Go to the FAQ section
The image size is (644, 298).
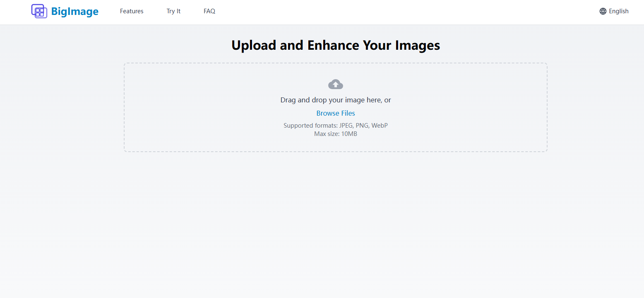coord(209,11)
